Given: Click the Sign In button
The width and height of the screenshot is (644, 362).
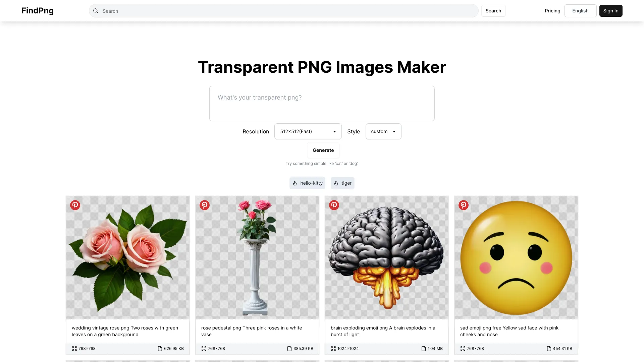Looking at the screenshot, I should (x=610, y=10).
